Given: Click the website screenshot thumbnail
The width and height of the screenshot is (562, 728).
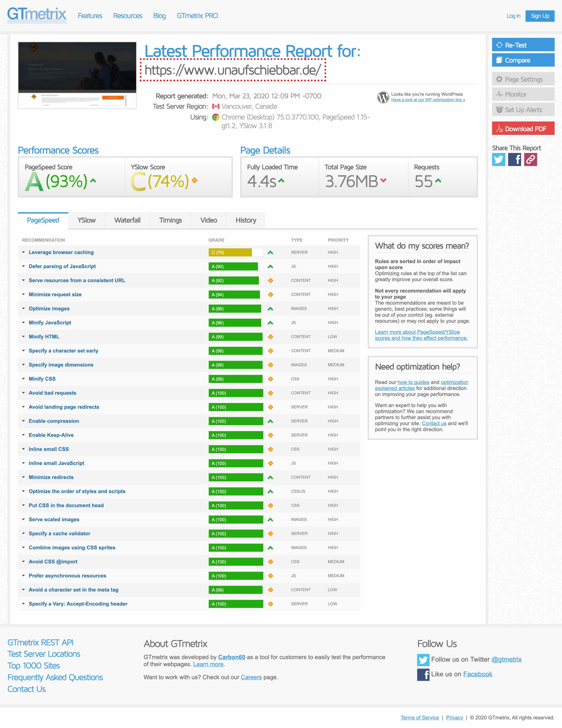Looking at the screenshot, I should click(x=77, y=75).
